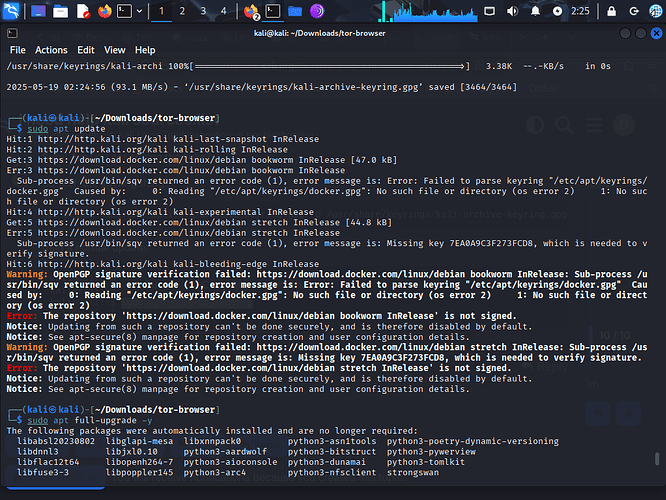Click the clock showing 2:25

click(580, 11)
